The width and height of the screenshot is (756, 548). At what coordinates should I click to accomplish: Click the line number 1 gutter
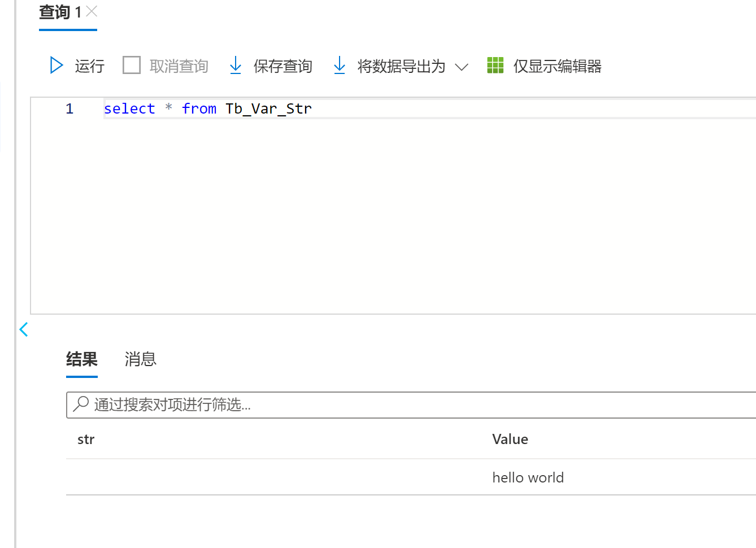pos(69,108)
